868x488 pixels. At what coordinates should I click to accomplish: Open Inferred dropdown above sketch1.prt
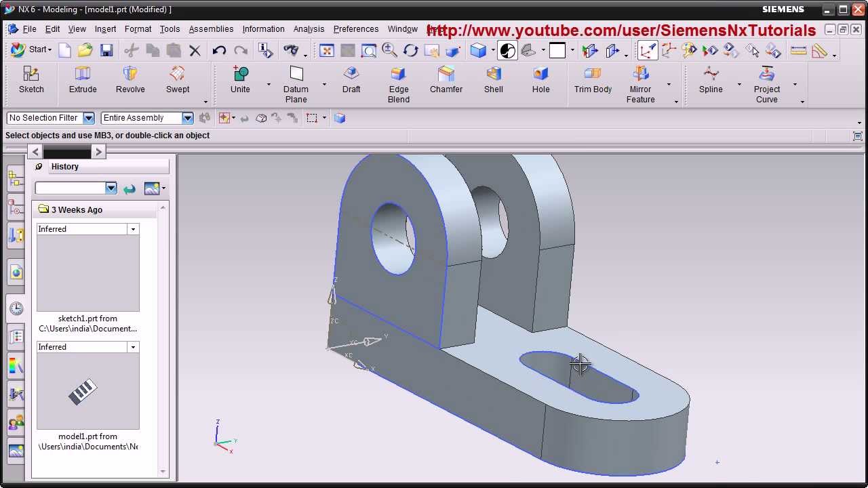[x=133, y=229]
